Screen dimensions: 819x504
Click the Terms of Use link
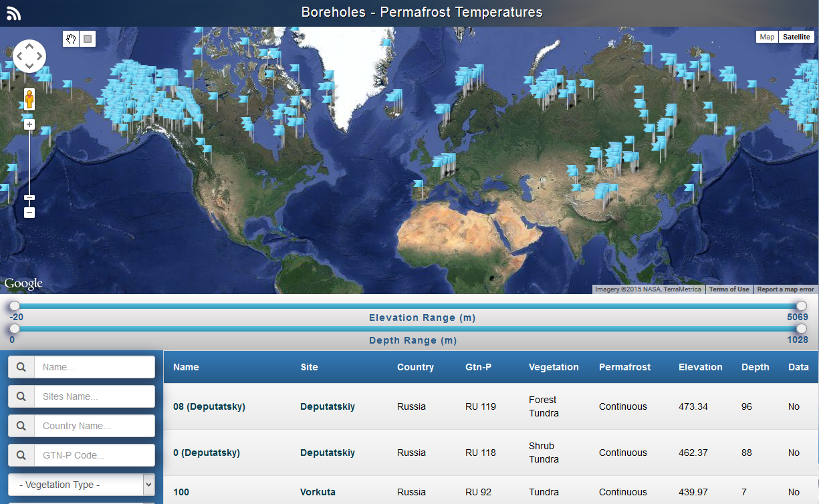[x=729, y=289]
